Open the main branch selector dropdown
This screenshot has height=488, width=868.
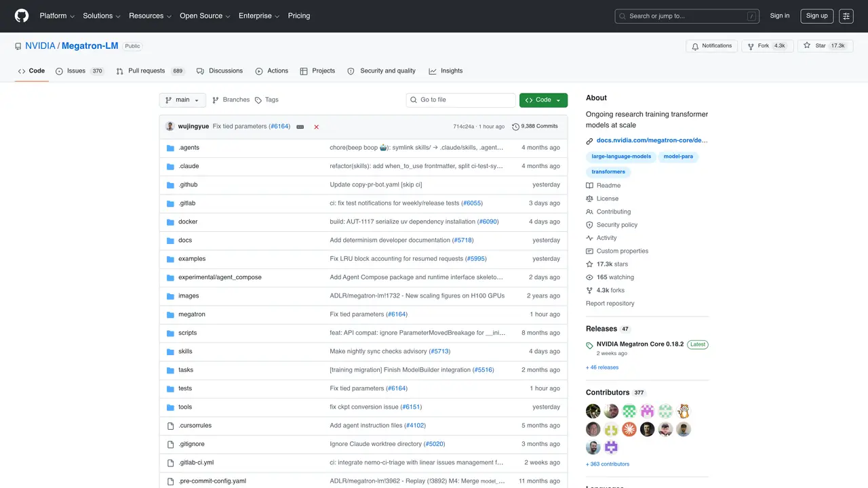point(182,100)
